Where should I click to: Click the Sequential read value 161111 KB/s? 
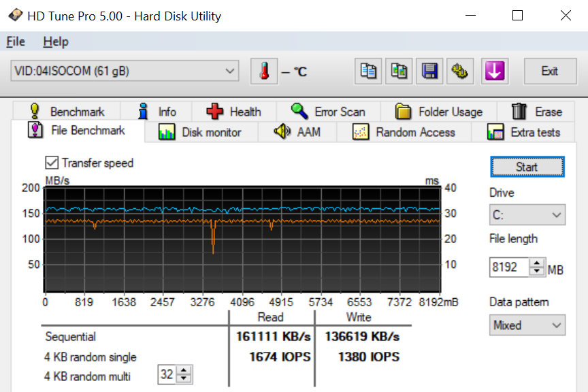click(x=274, y=336)
